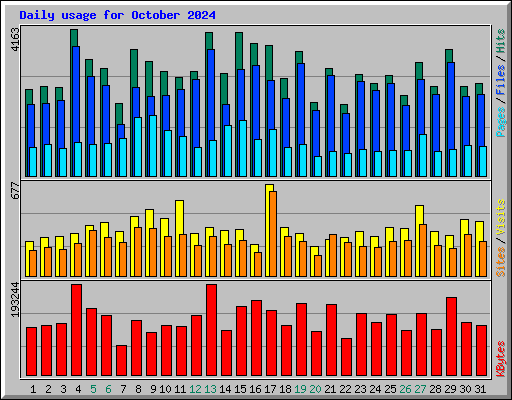Select weekend day 13 label
Image resolution: width=512 pixels, height=400 pixels.
click(x=210, y=389)
